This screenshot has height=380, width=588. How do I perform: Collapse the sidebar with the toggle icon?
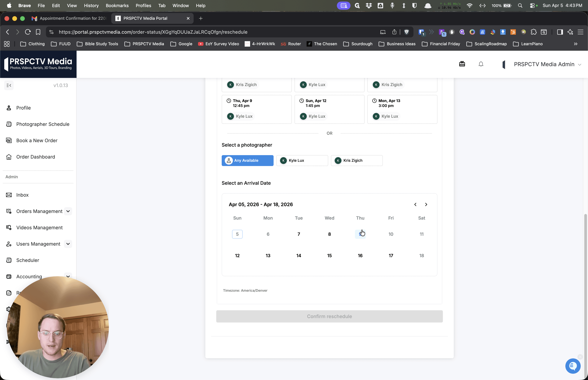coord(9,85)
